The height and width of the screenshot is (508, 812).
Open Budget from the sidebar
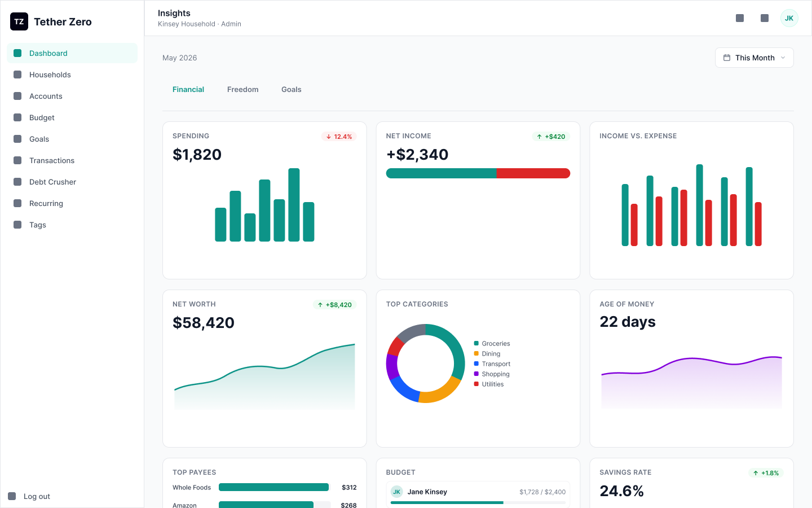pyautogui.click(x=72, y=117)
